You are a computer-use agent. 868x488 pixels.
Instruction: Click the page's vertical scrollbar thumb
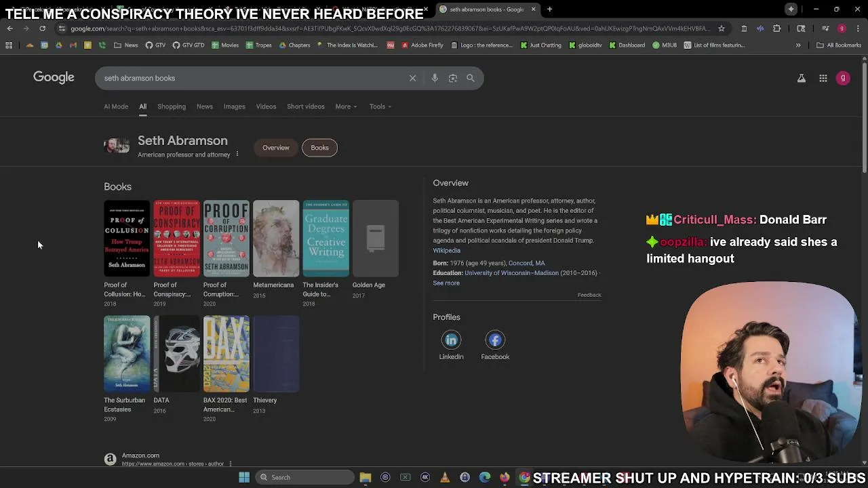click(x=864, y=117)
